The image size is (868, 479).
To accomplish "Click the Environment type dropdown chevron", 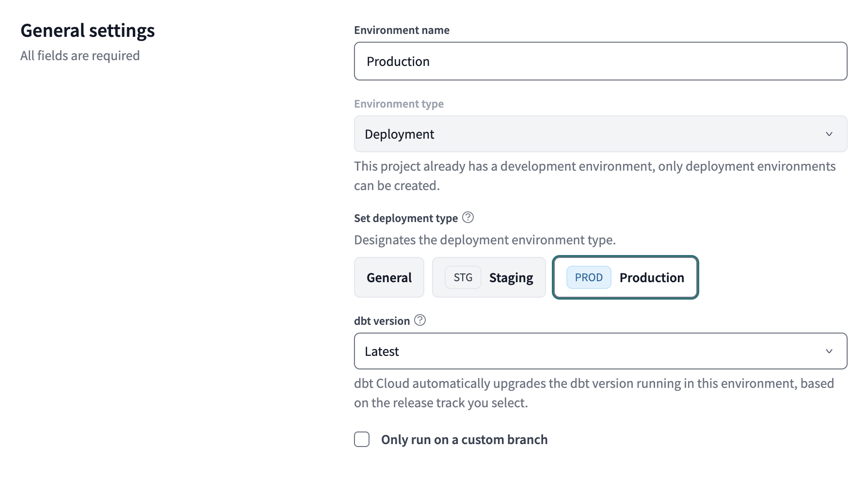I will coord(830,134).
